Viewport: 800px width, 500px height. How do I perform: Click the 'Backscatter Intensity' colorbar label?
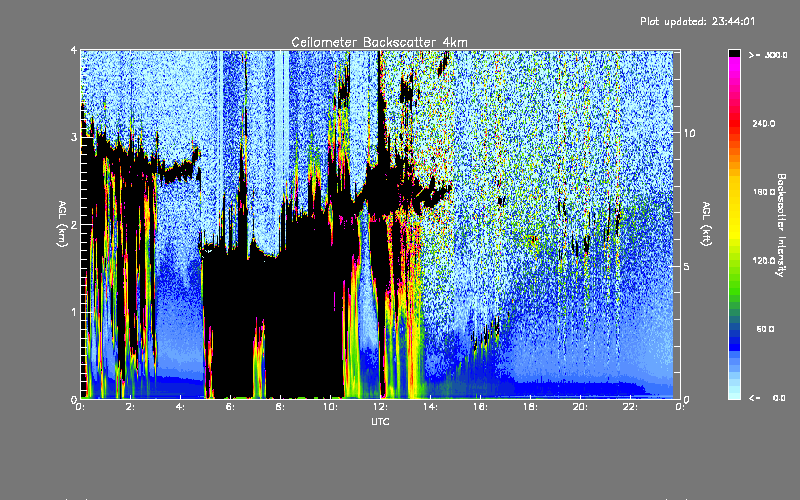coord(781,225)
